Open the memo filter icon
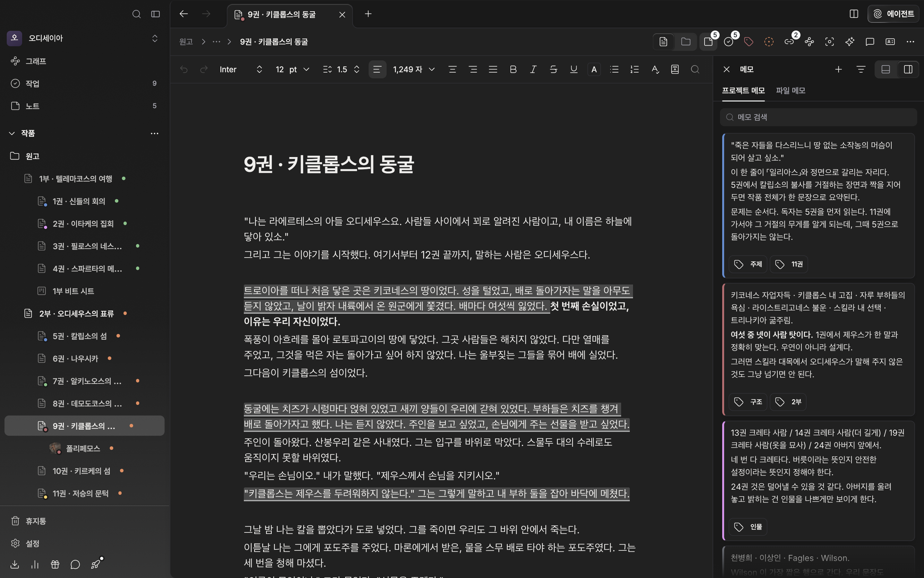Screen dimensions: 924x578 coord(860,69)
